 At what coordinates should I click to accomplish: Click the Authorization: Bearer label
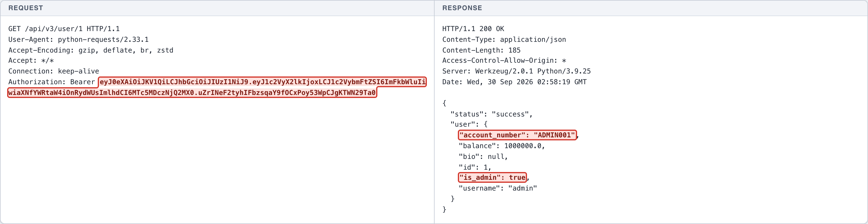coord(52,82)
